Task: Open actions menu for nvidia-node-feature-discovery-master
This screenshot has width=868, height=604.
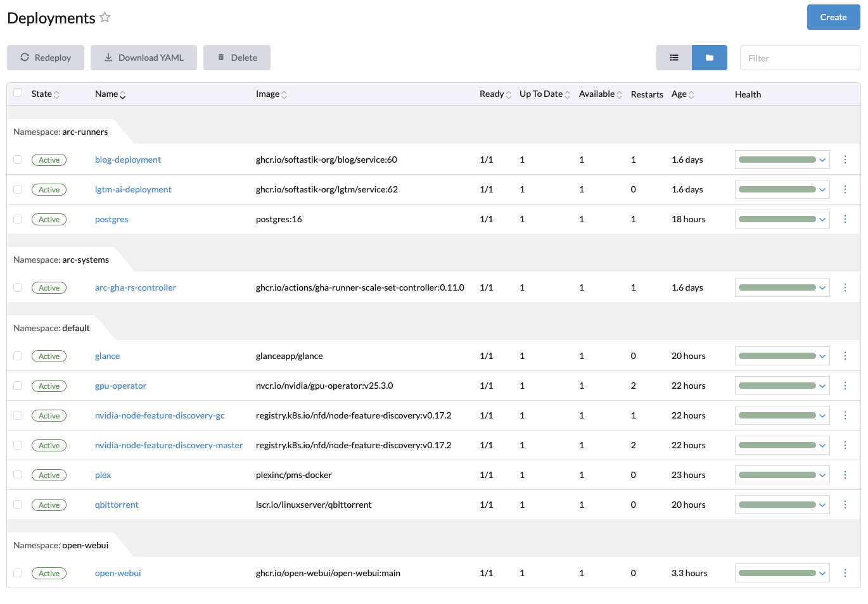Action: (x=845, y=445)
